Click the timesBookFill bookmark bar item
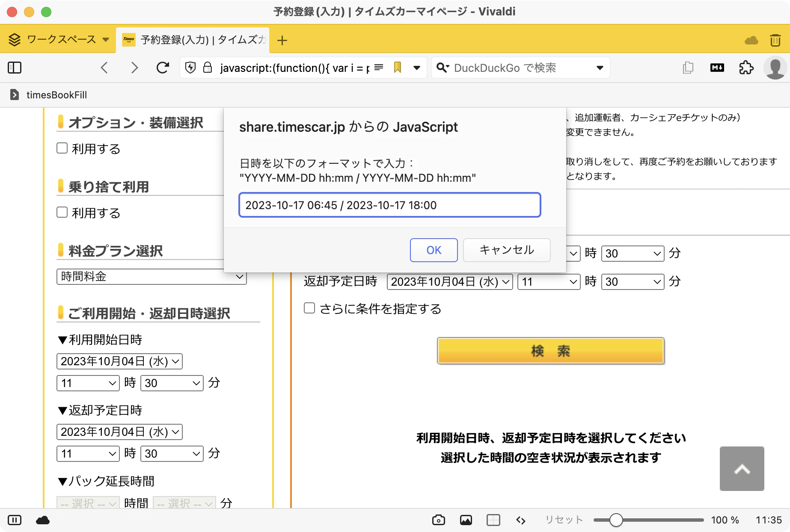Image resolution: width=790 pixels, height=532 pixels. pos(48,95)
